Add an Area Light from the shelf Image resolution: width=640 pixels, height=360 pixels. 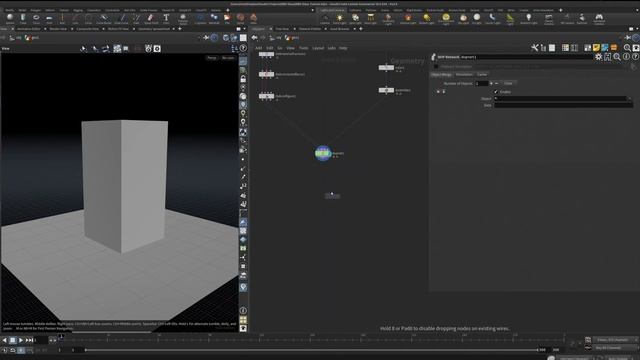(x=370, y=18)
